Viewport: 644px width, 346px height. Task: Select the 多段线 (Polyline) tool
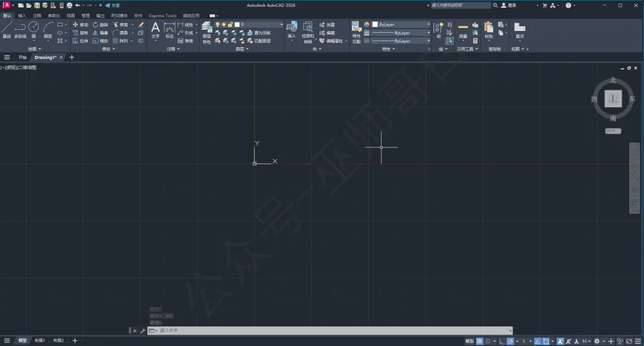20,30
